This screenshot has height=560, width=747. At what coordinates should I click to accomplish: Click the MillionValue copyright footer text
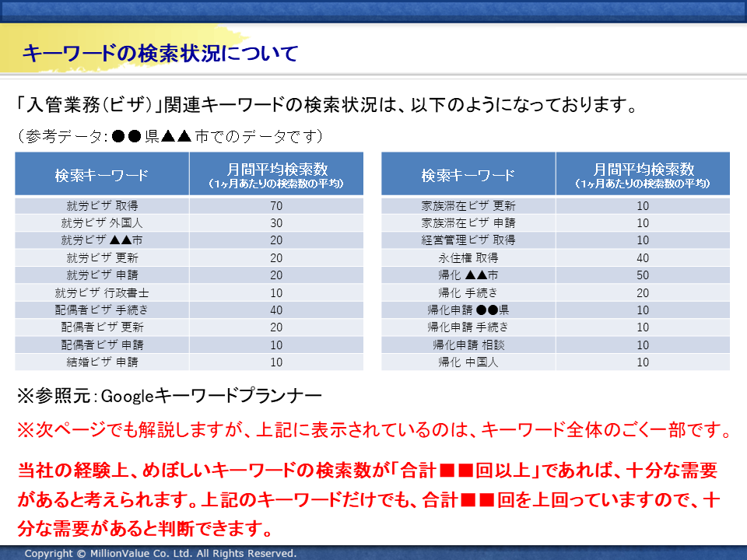tap(160, 553)
